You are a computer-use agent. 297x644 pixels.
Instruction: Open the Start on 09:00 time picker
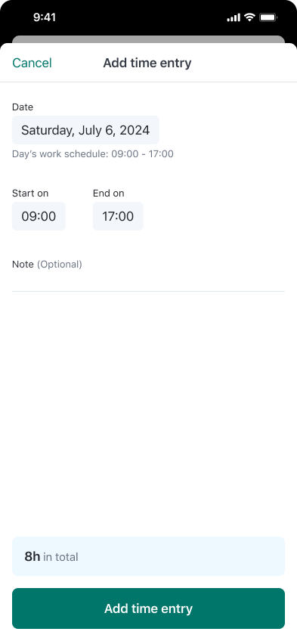(x=39, y=216)
